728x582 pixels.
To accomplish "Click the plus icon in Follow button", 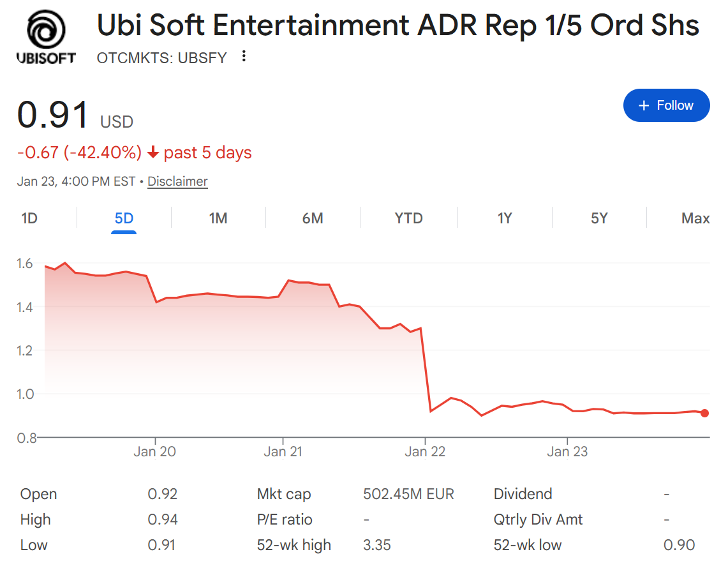I will (x=644, y=105).
